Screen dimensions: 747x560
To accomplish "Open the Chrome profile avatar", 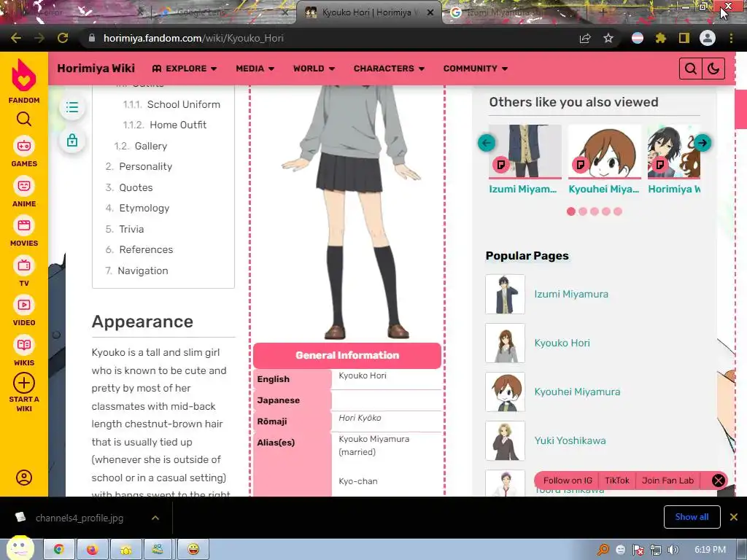I will [708, 38].
